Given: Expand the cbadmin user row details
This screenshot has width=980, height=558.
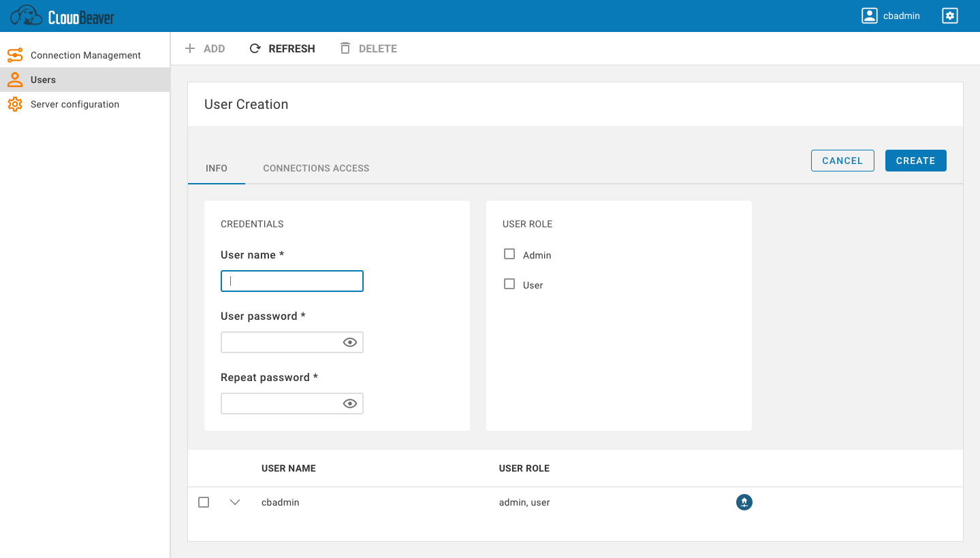Looking at the screenshot, I should click(x=234, y=502).
